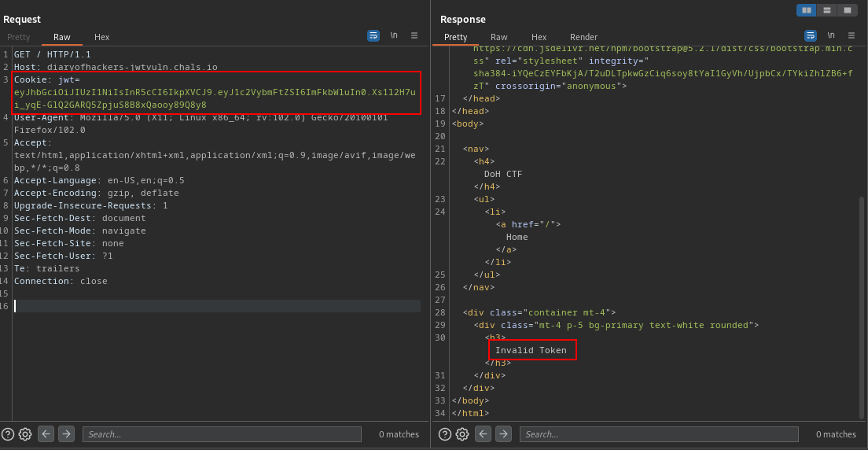
Task: Click the "Te: trailers" header line
Action: (x=46, y=268)
